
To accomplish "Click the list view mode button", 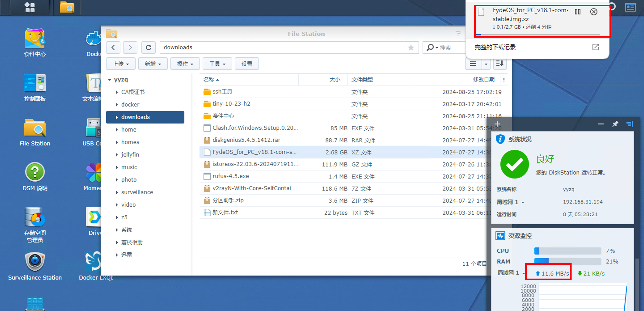I will [x=473, y=64].
